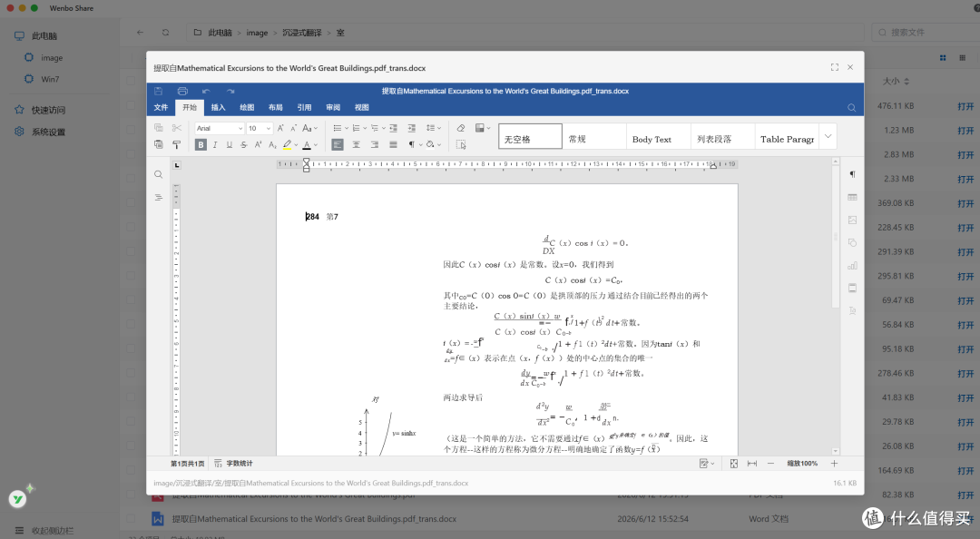This screenshot has width=980, height=539.
Task: Open shape settings in right sidebar
Action: [x=852, y=242]
